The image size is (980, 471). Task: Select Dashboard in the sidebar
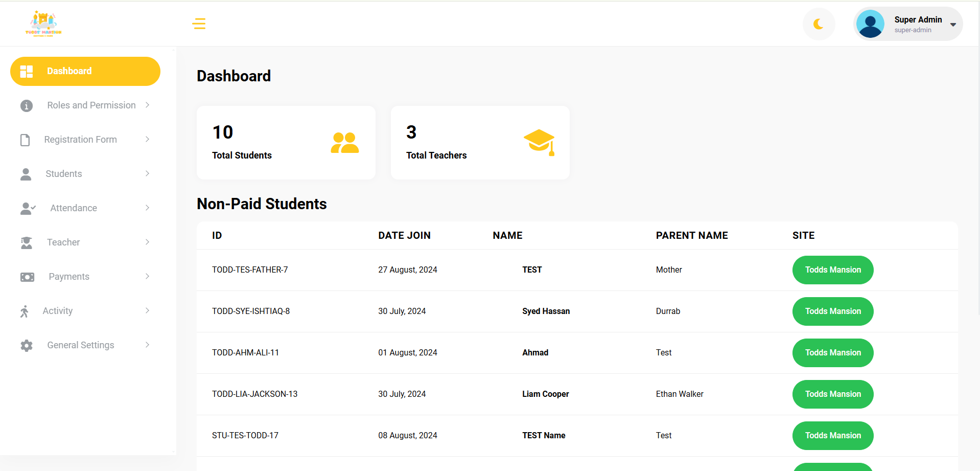coord(85,71)
